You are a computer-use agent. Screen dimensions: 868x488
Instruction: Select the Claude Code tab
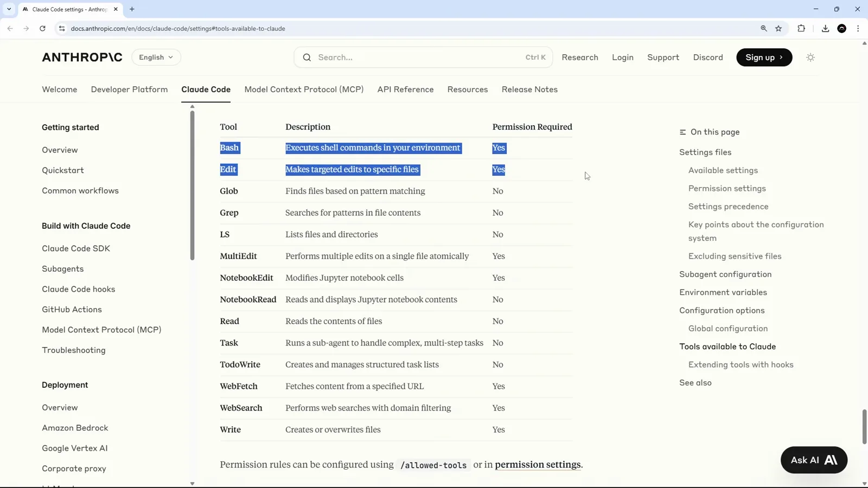pos(206,89)
